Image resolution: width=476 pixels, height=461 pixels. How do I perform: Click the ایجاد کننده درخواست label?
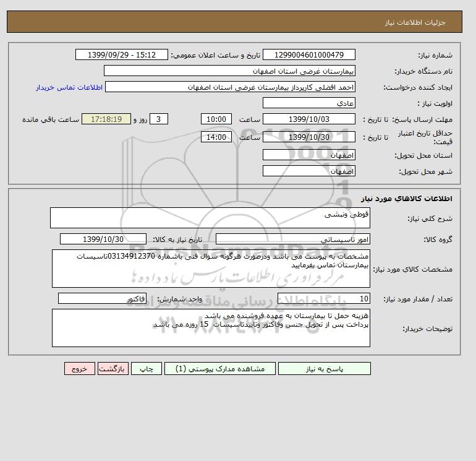[x=418, y=87]
